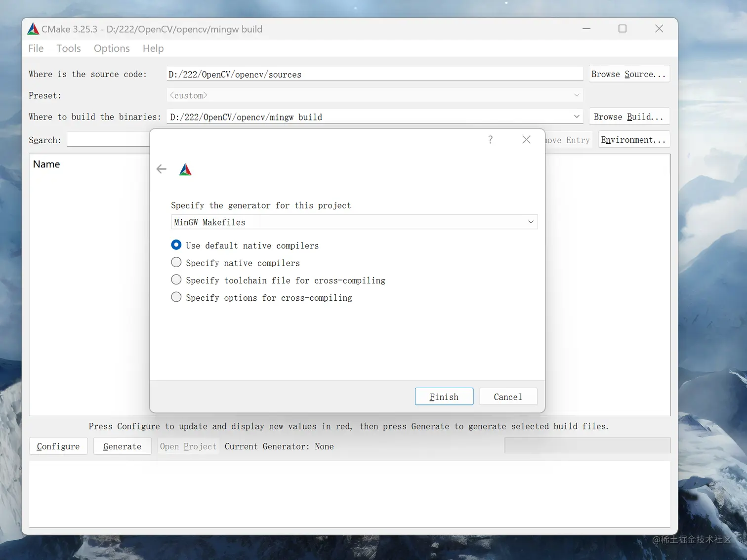Open the Options menu
747x560 pixels.
click(112, 48)
